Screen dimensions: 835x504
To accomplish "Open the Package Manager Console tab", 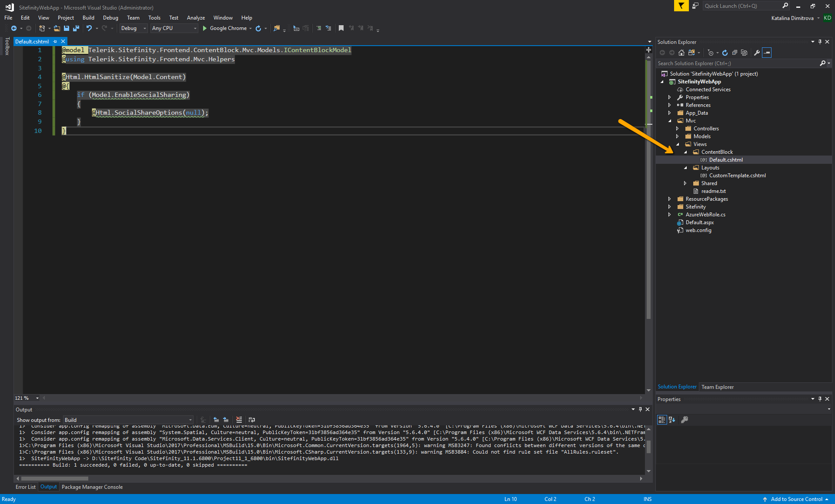I will point(92,487).
